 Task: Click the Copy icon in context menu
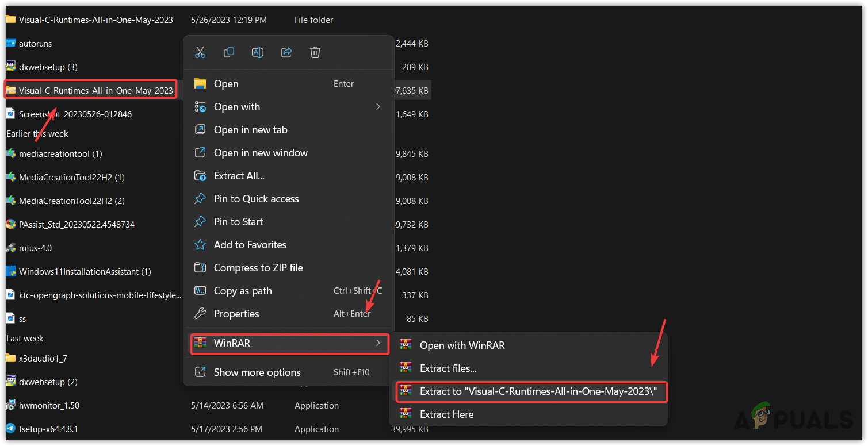[x=229, y=52]
